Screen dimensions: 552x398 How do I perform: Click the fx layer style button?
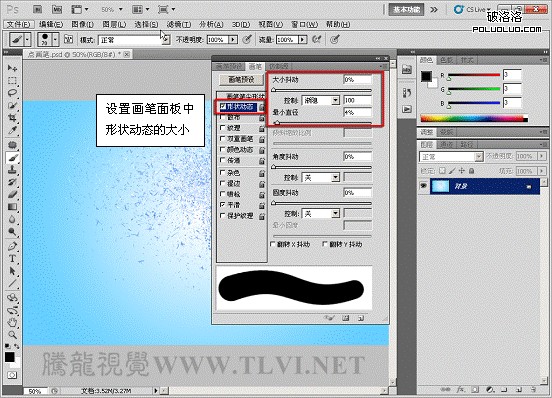pos(461,389)
